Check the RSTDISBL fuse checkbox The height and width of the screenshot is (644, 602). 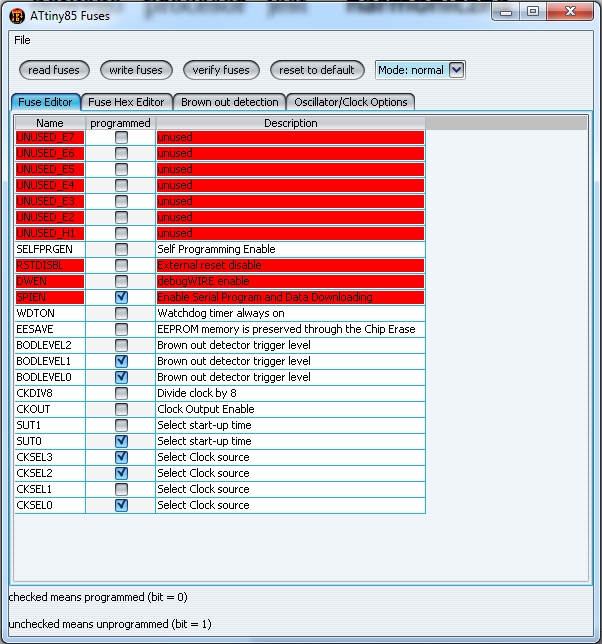tap(121, 265)
